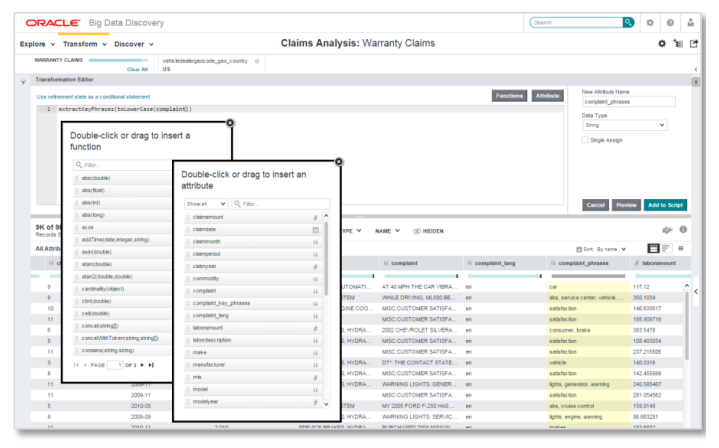Open the settings gear in header
Image resolution: width=719 pixels, height=448 pixels.
[x=652, y=22]
